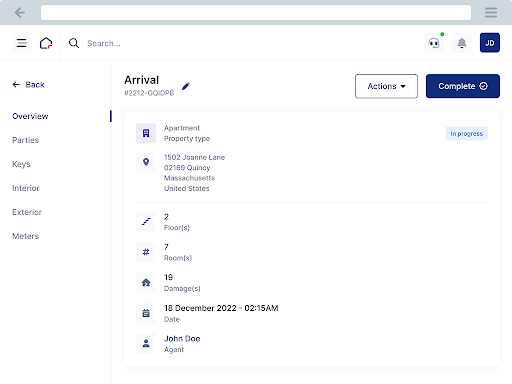Click the magnifier search icon
This screenshot has height=384, width=512.
coord(74,43)
